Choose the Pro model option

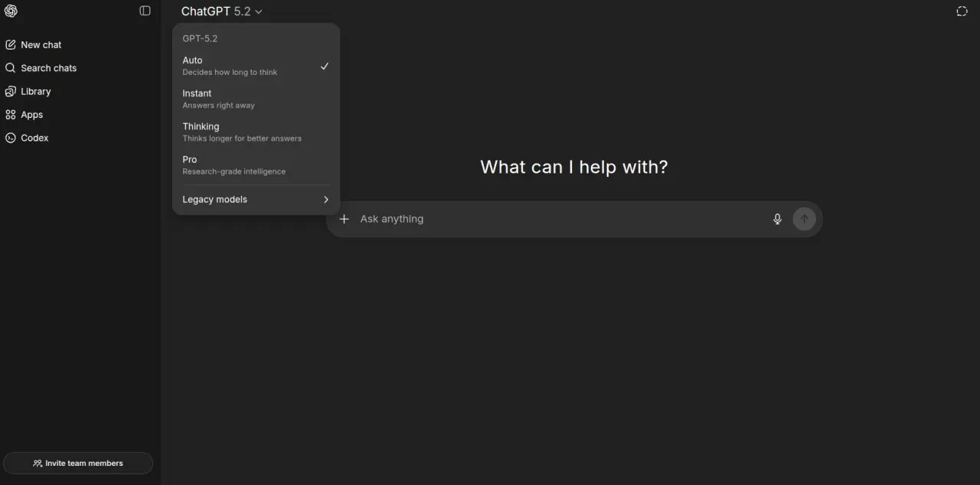point(256,165)
